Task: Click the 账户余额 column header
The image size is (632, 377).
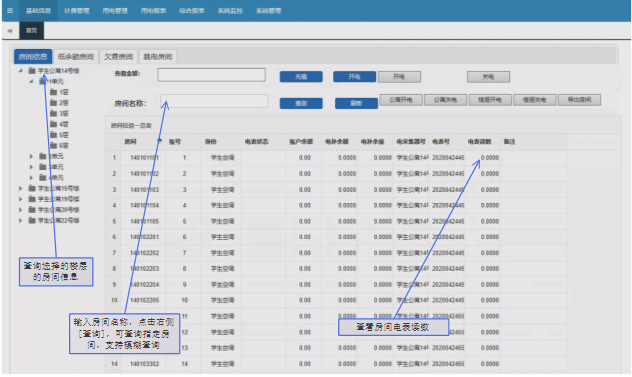Action: point(301,142)
